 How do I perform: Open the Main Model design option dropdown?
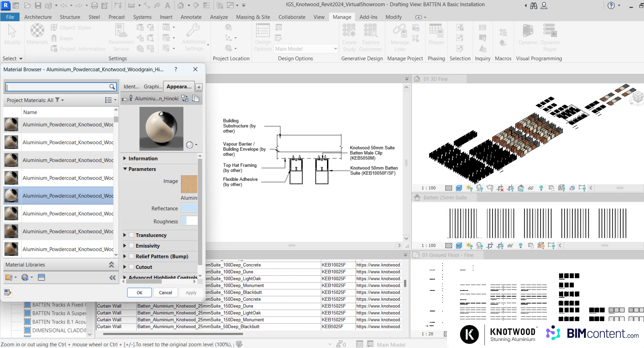(335, 49)
